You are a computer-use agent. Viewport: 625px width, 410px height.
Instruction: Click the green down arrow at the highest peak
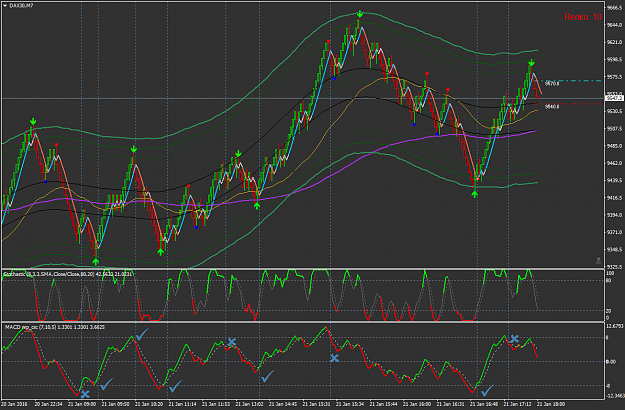tap(360, 15)
